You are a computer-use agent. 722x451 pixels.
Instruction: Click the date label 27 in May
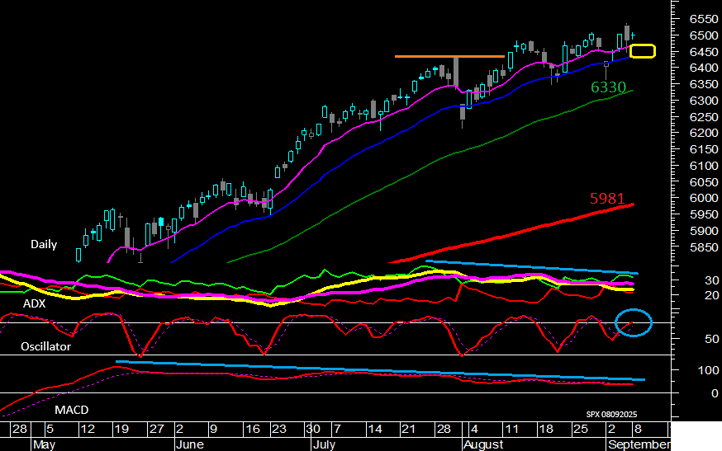click(x=157, y=429)
